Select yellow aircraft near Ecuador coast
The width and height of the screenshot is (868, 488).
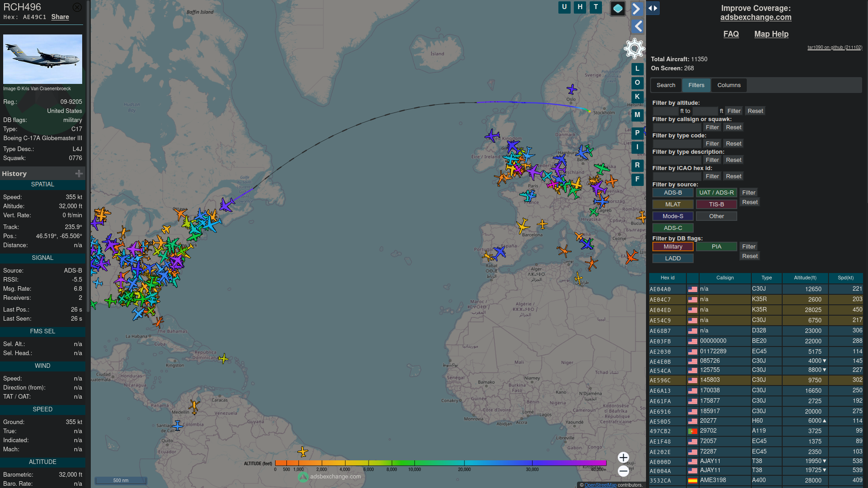point(303,452)
